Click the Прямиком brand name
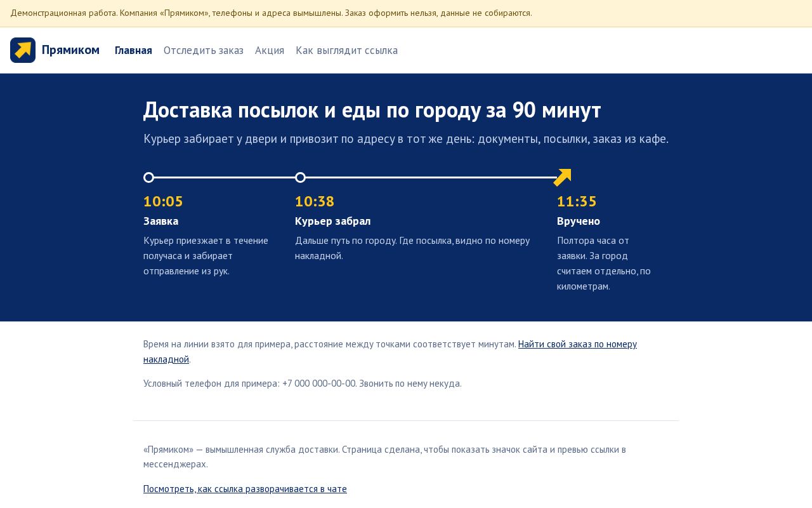This screenshot has width=812, height=508. pos(70,50)
